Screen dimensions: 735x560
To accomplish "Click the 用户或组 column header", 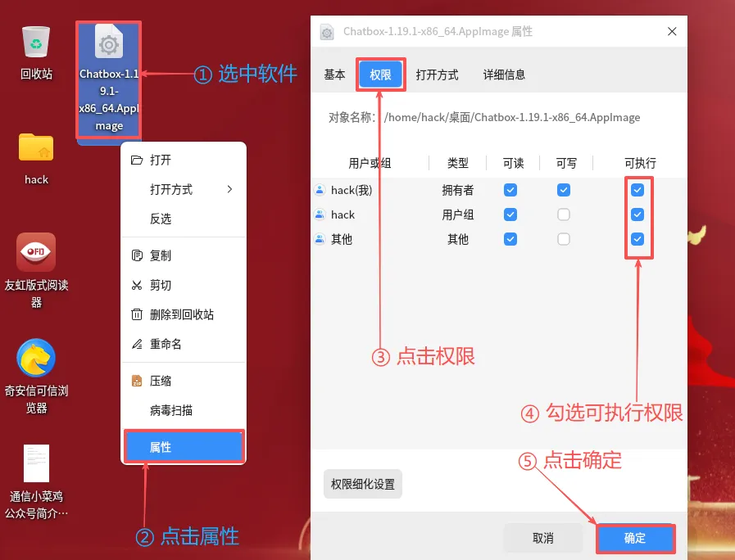I will pos(370,163).
